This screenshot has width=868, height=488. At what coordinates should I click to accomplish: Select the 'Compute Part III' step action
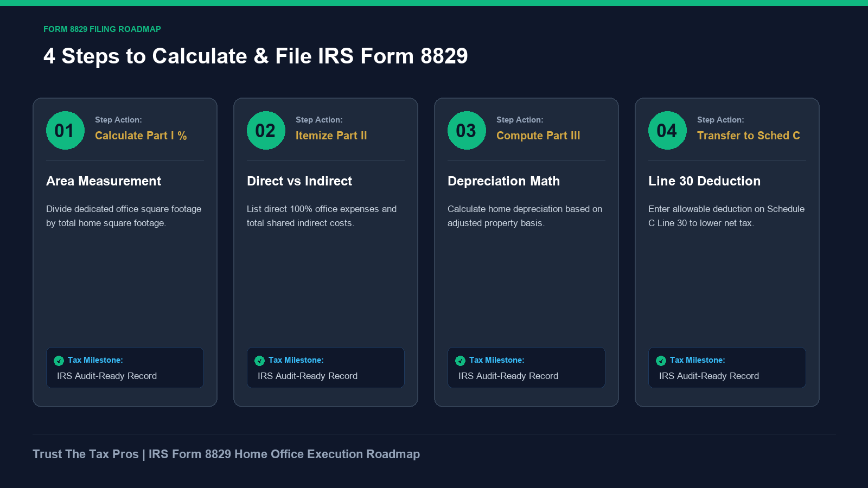[x=538, y=136]
